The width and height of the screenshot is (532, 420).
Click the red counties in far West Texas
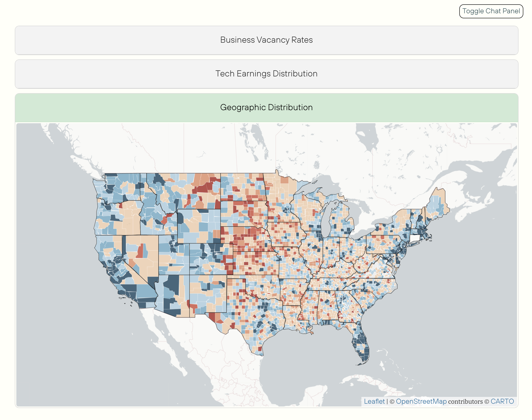point(212,317)
